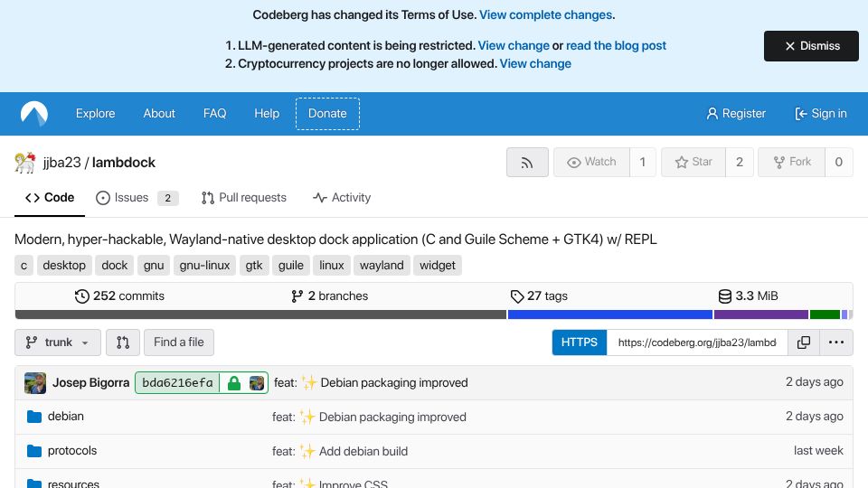Viewport: 868px width, 488px height.
Task: Open View change link for cryptocurrency rule
Action: coord(535,63)
